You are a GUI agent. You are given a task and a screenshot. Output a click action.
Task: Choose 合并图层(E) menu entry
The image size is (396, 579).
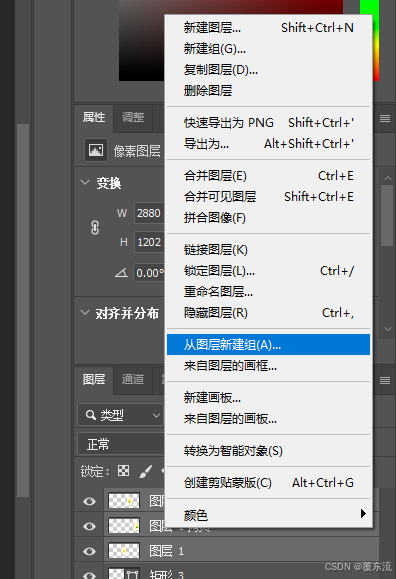268,176
